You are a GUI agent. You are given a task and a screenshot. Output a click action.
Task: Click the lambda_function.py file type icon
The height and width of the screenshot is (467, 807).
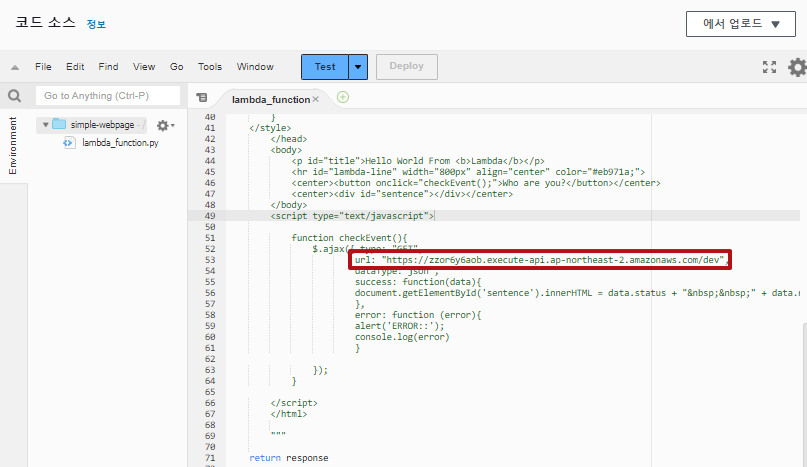pyautogui.click(x=68, y=143)
